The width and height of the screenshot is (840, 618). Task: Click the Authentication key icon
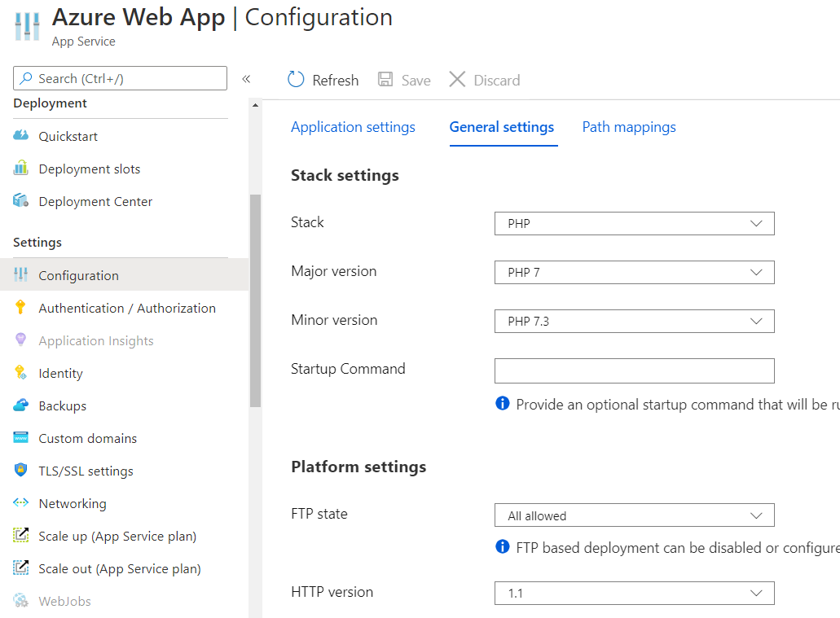pyautogui.click(x=20, y=308)
